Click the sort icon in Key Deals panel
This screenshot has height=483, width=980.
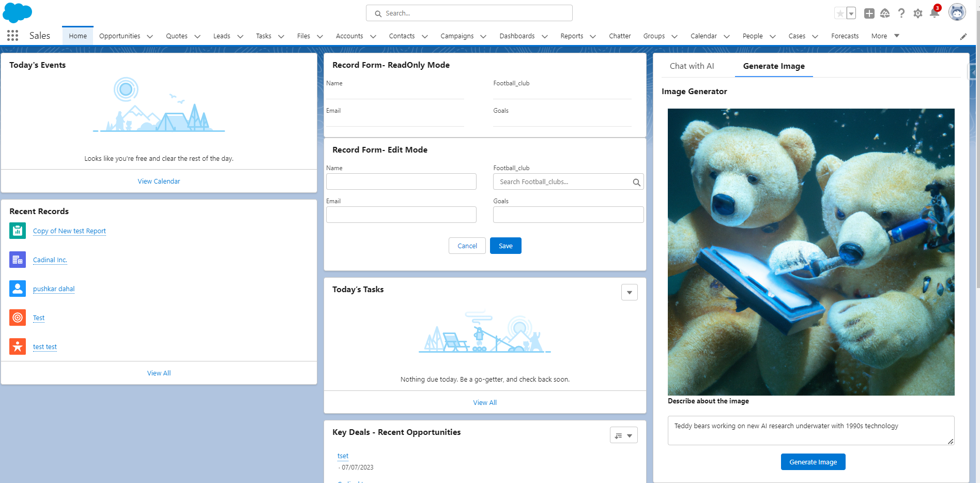pyautogui.click(x=619, y=435)
